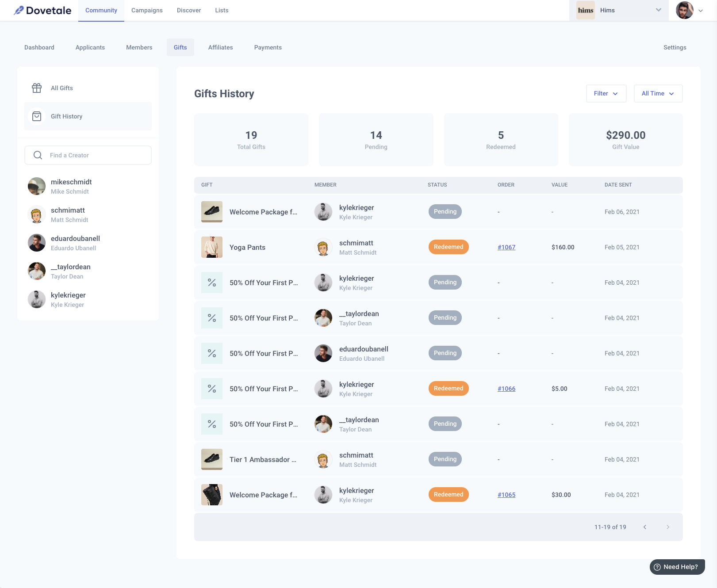Click the Redeemed stat card showing 5
717x588 pixels.
tap(501, 140)
